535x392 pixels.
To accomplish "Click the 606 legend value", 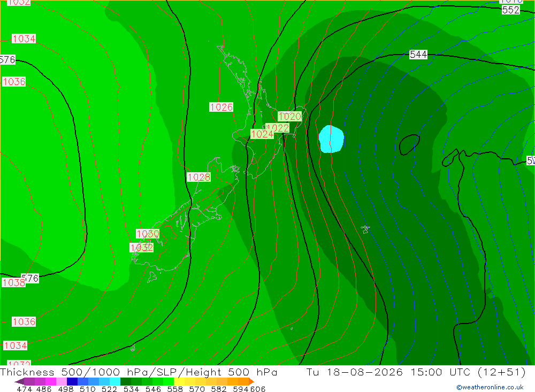I will pyautogui.click(x=258, y=389).
